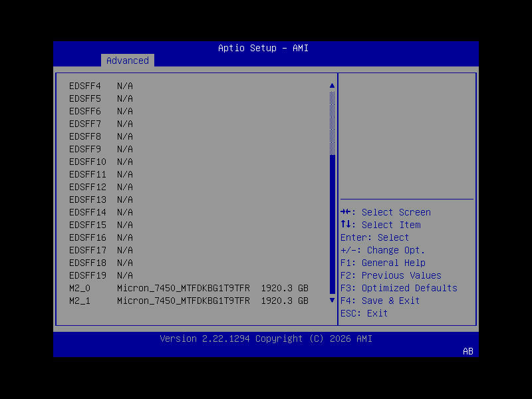Select the EDSFF19 row
The height and width of the screenshot is (399, 532).
tap(101, 275)
